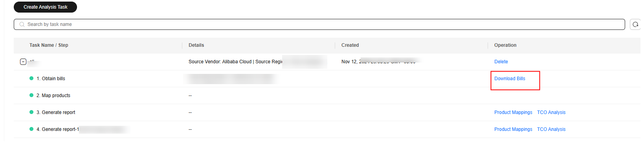Click the refresh icon beside search bar
644x149 pixels.
point(635,24)
